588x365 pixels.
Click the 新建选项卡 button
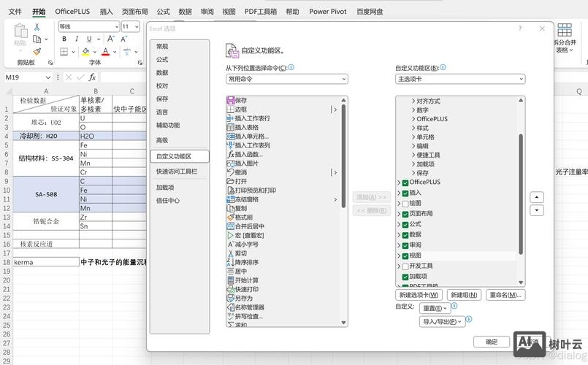(419, 295)
